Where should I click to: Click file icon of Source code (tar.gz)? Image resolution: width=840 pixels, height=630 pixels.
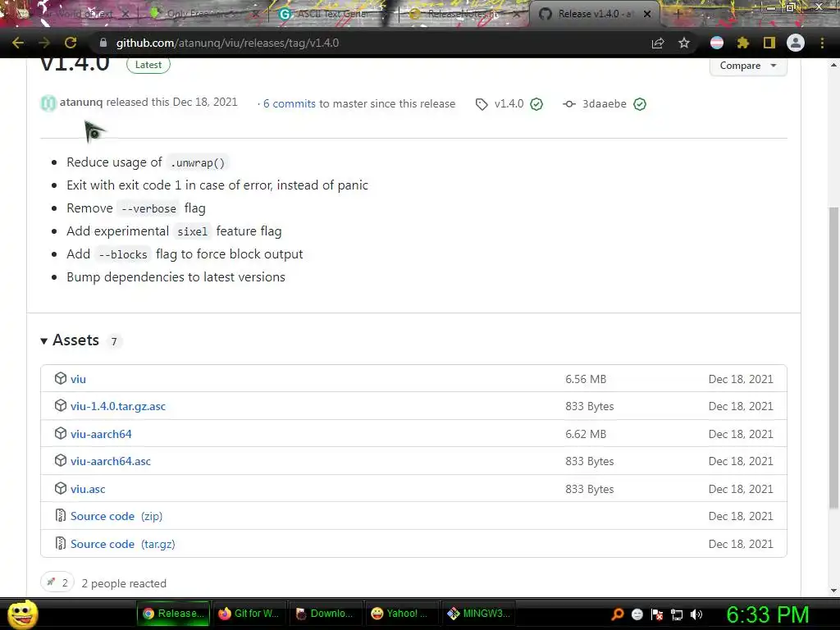61,543
